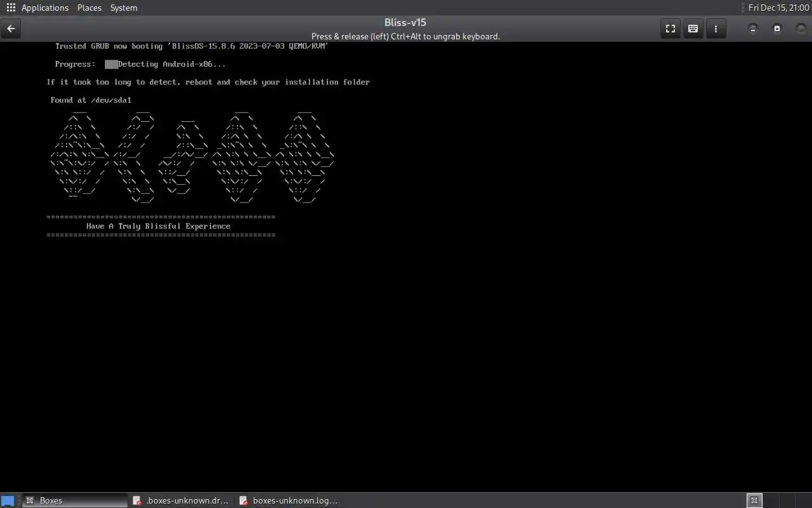This screenshot has height=508, width=812.
Task: Click the applications grid icon in top panel
Action: [x=11, y=8]
